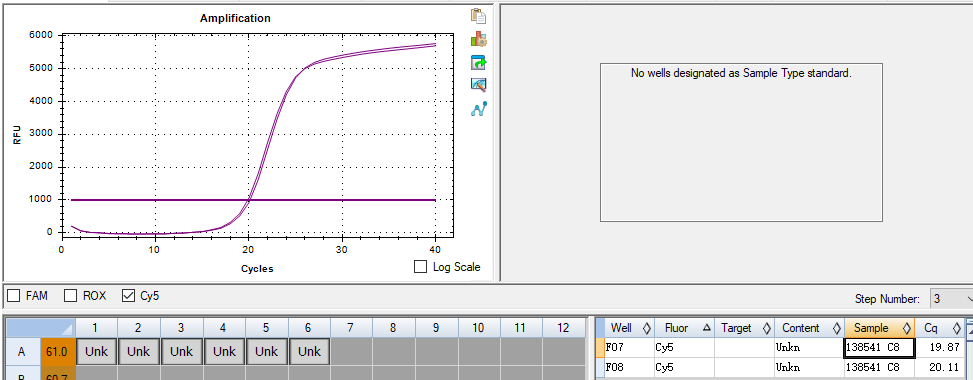Select well A6 Unk in plate grid

pos(309,351)
